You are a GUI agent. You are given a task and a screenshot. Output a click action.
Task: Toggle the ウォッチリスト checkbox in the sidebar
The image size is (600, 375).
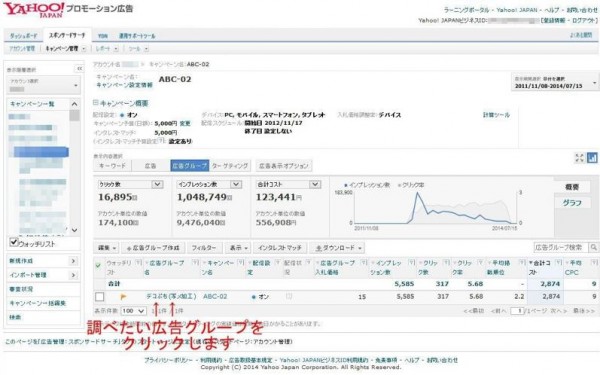[x=14, y=242]
